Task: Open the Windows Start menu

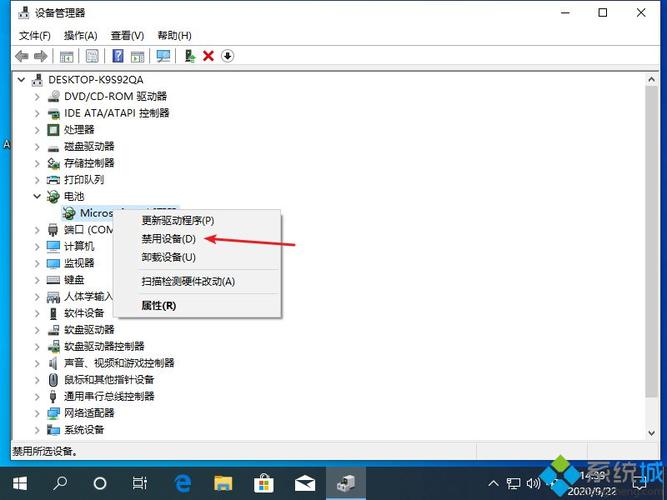Action: (x=20, y=483)
